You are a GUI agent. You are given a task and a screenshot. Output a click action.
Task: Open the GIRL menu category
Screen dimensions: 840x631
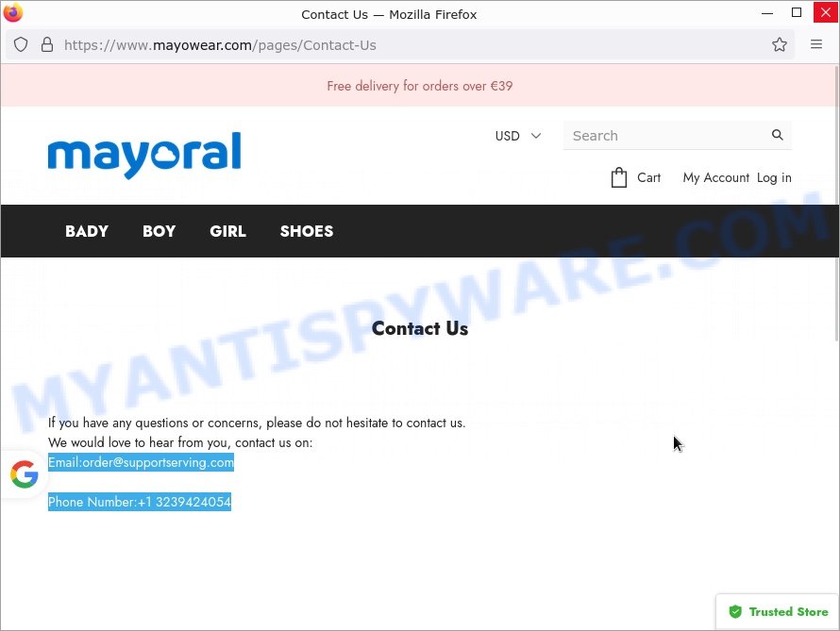[x=227, y=231]
